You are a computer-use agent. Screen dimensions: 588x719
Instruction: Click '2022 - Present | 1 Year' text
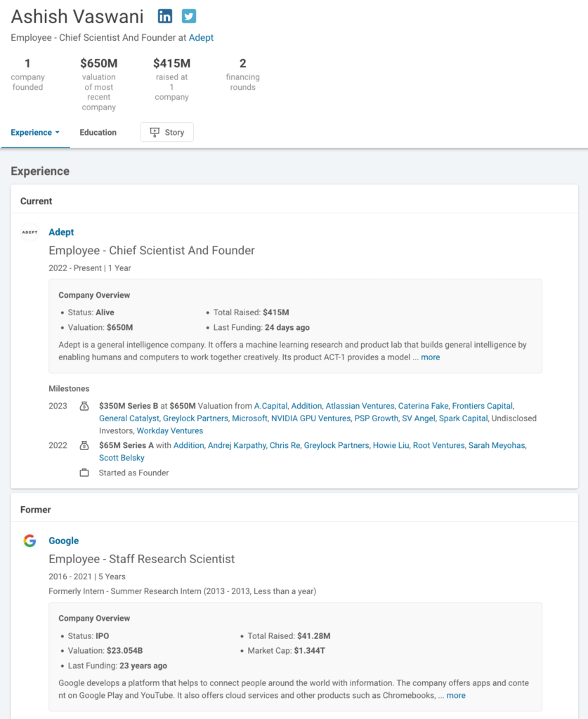tap(90, 268)
